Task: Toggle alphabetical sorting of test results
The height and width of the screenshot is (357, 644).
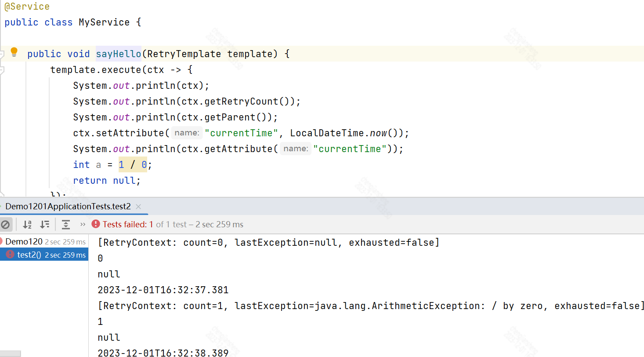Action: [27, 224]
